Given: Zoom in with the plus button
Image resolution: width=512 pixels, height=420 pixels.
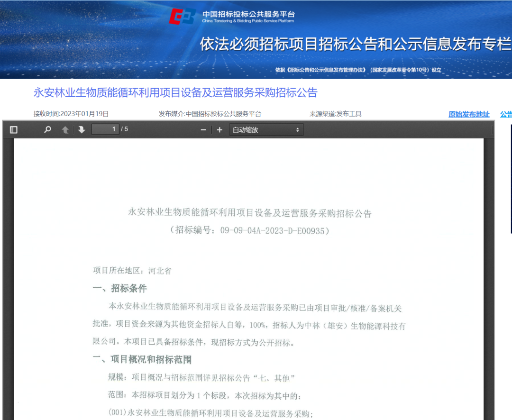Looking at the screenshot, I should pyautogui.click(x=219, y=130).
